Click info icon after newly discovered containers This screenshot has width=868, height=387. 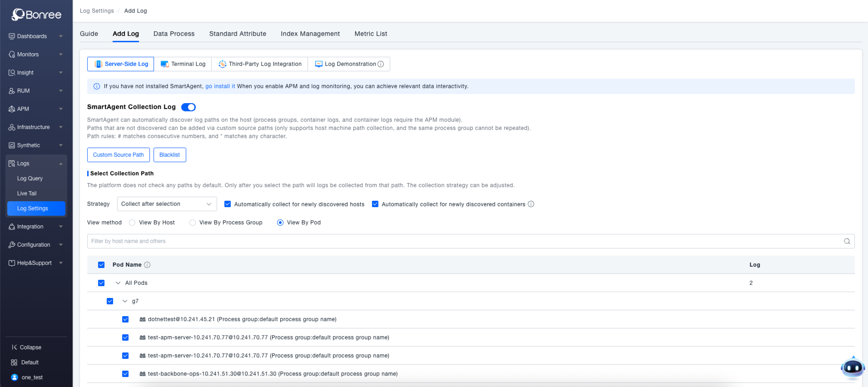tap(531, 204)
